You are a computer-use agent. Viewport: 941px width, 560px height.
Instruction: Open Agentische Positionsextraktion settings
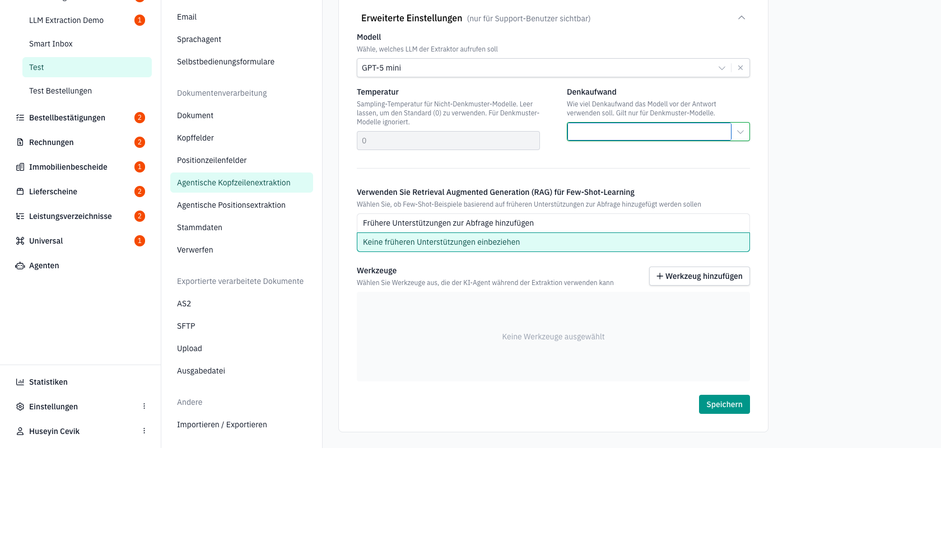click(x=231, y=205)
